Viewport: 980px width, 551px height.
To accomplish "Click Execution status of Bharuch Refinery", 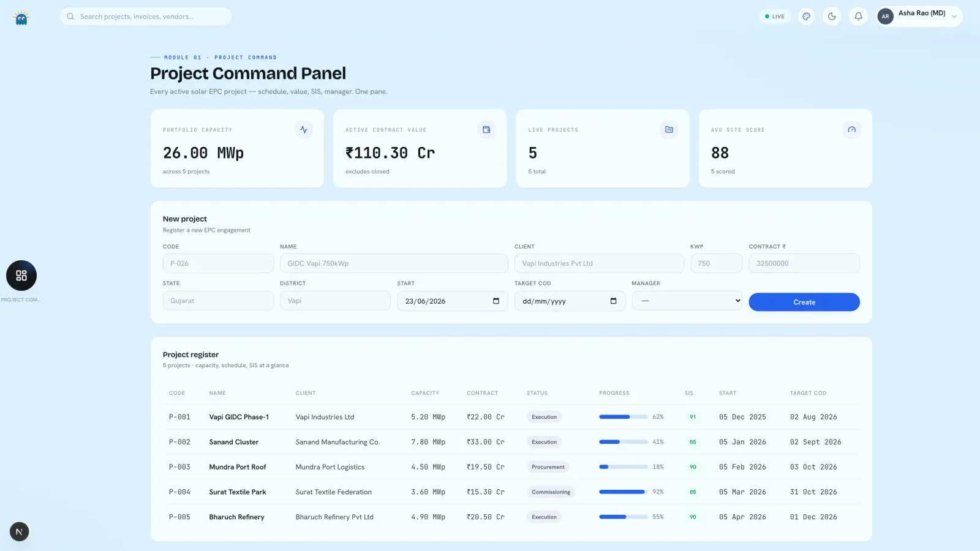I will tap(544, 517).
